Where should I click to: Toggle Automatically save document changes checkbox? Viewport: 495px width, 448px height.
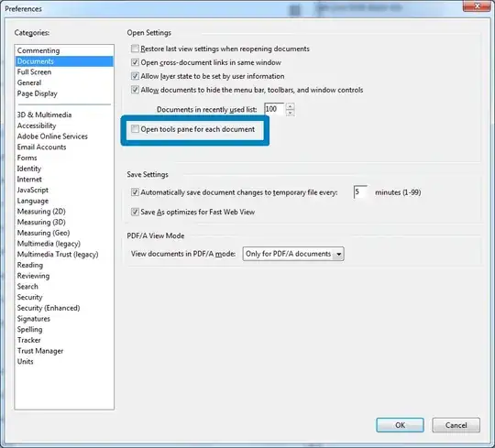click(x=135, y=192)
